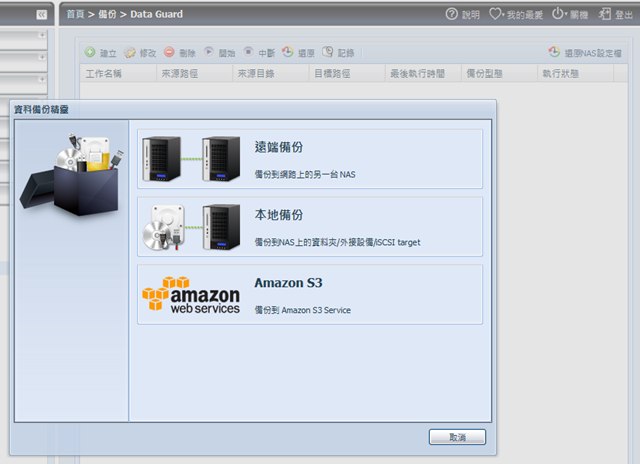
Task: Click the amazon web services logo
Action: (x=191, y=295)
